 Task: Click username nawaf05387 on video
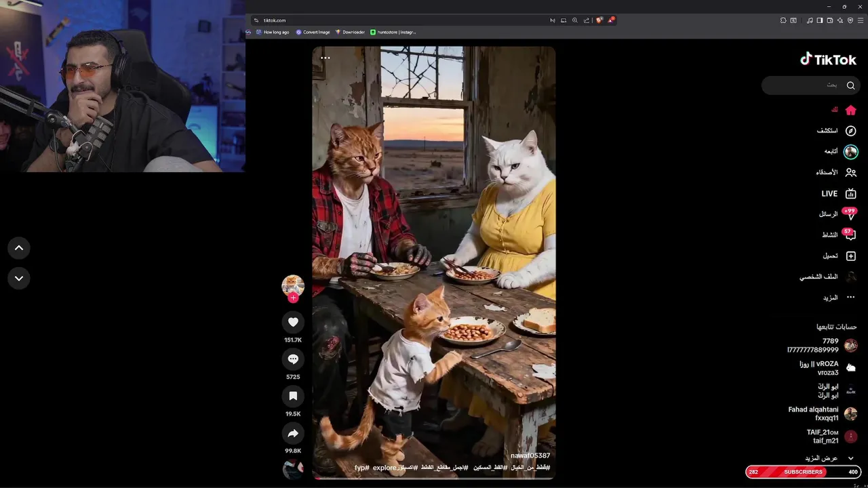click(x=530, y=455)
